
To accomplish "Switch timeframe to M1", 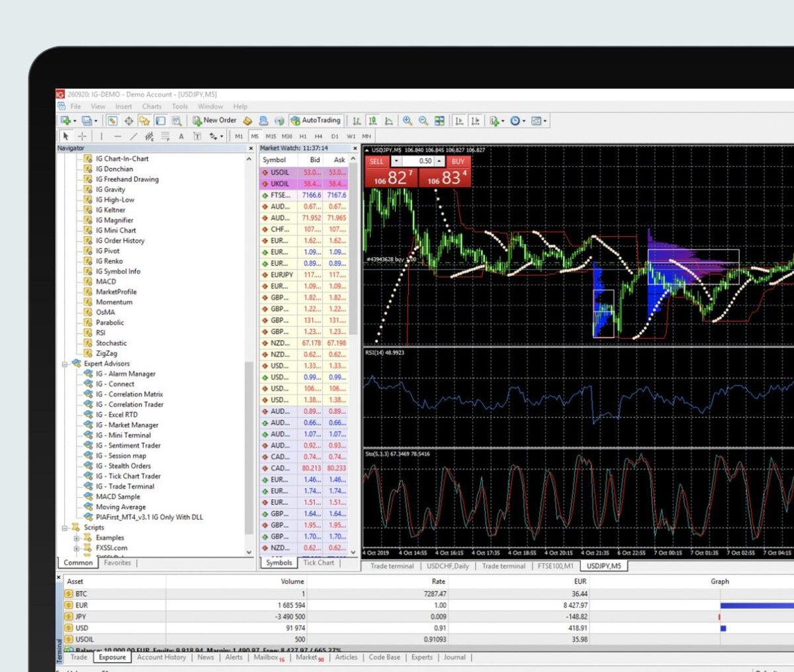I will click(239, 136).
